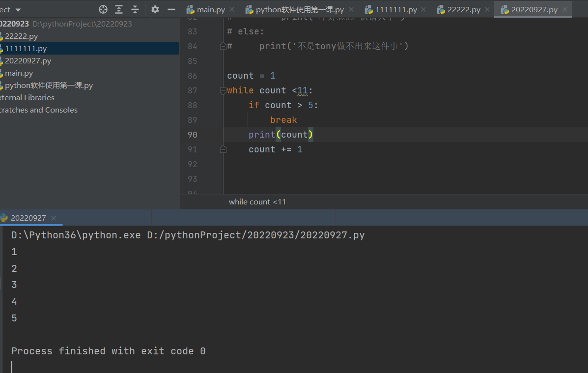Hide the project panel with the minus icon

click(171, 9)
